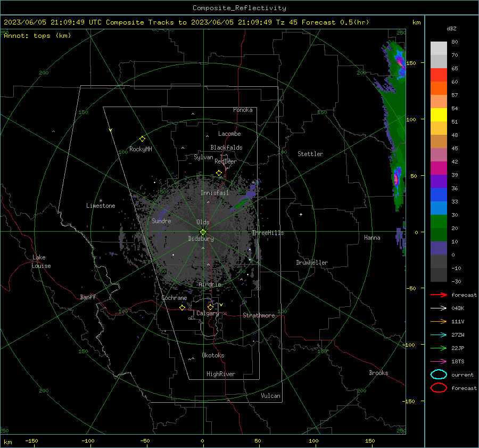479x448 pixels.
Task: Click the cyan 27ZW arrow in legend
Action: (439, 335)
